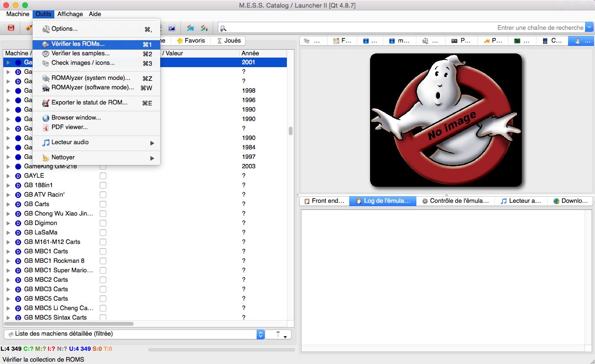Click the second blue M toolbar icon

(204, 28)
